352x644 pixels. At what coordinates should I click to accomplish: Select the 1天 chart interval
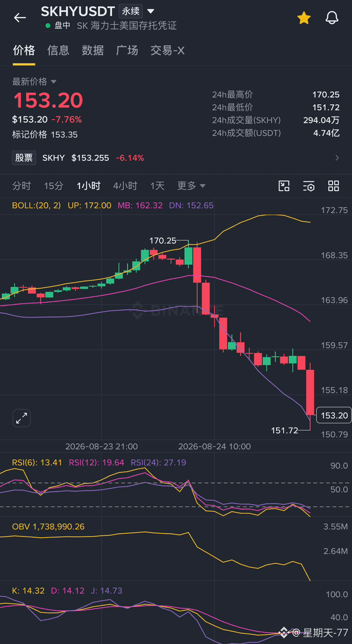157,186
